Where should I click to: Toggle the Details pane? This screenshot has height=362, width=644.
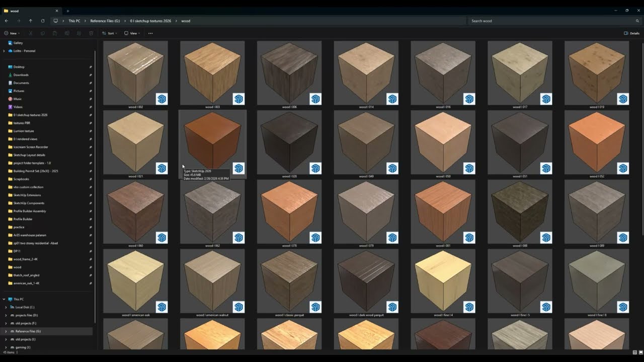[631, 33]
